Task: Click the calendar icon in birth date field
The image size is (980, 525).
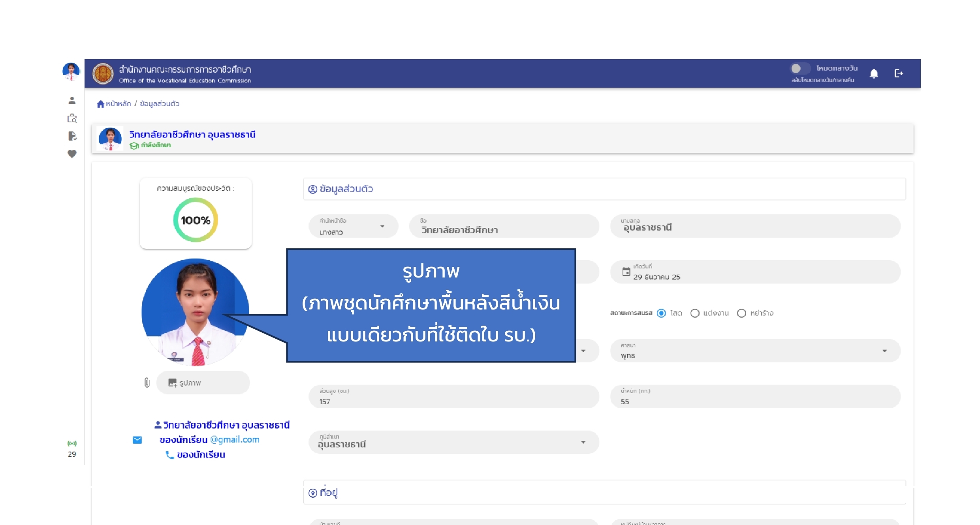Action: click(x=626, y=272)
